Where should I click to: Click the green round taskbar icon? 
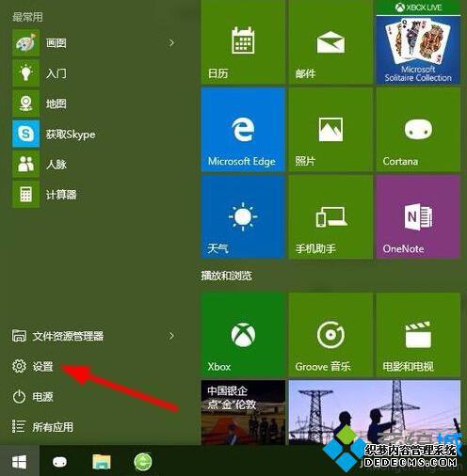click(x=143, y=462)
